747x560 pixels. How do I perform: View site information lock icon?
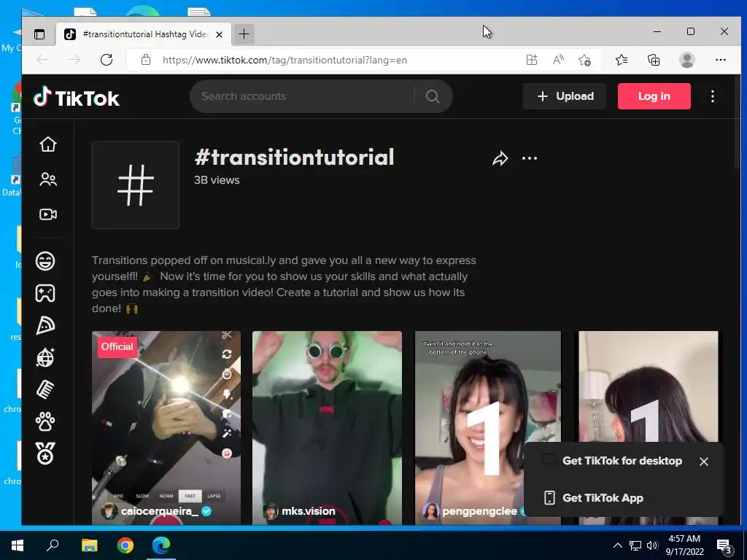tap(146, 60)
